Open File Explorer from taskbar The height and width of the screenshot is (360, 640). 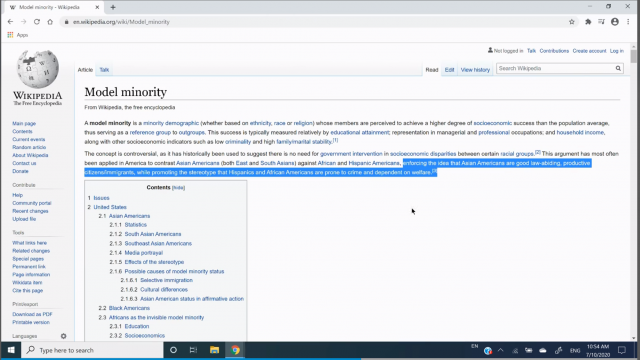coord(214,350)
